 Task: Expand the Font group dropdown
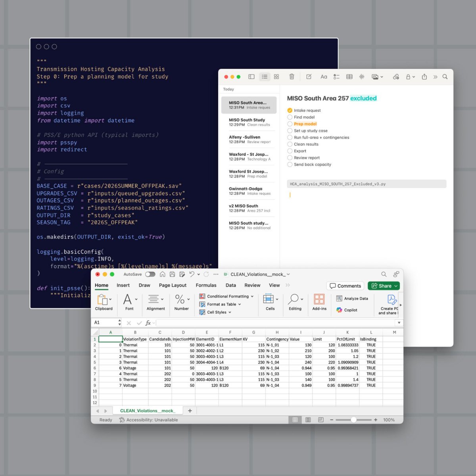click(x=136, y=299)
